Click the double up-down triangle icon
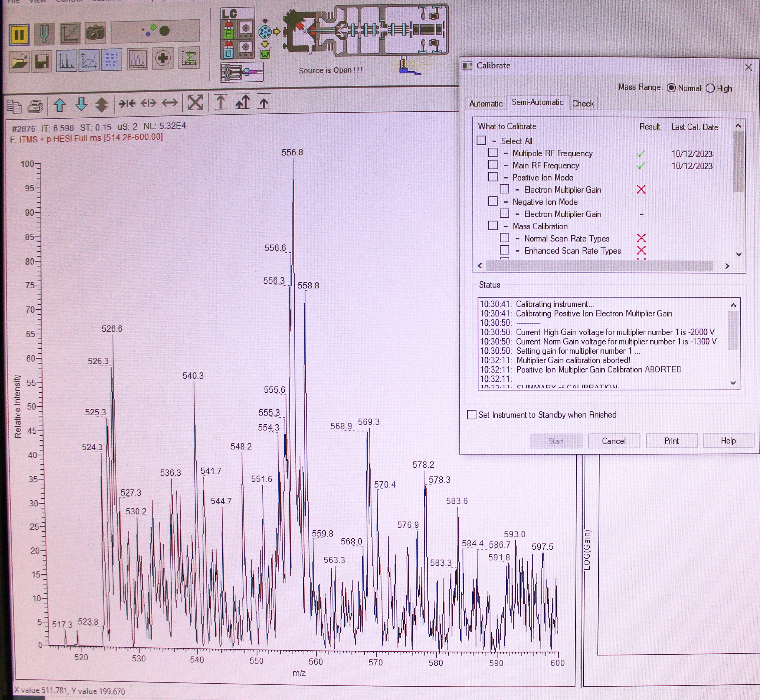The height and width of the screenshot is (700, 760). tap(101, 105)
